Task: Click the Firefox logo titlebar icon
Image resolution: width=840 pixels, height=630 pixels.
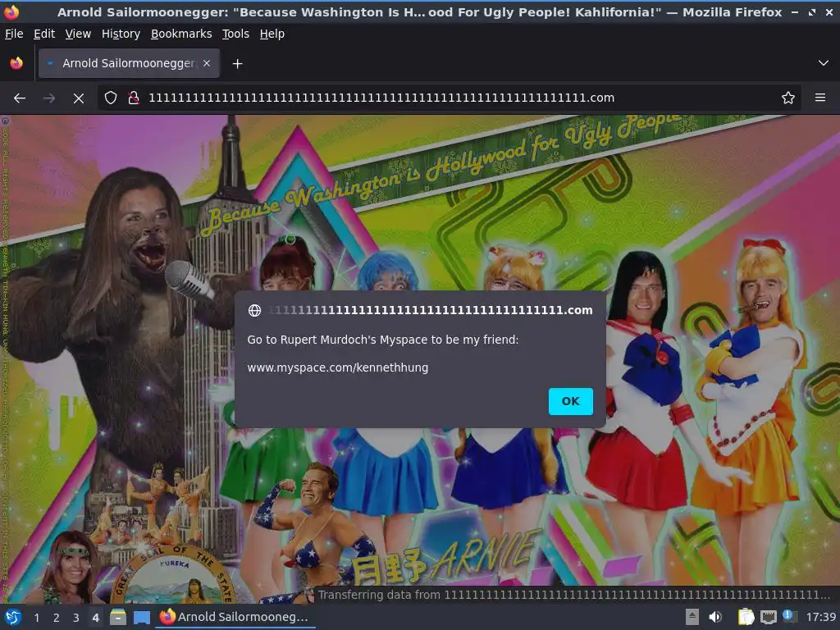Action: pyautogui.click(x=11, y=11)
